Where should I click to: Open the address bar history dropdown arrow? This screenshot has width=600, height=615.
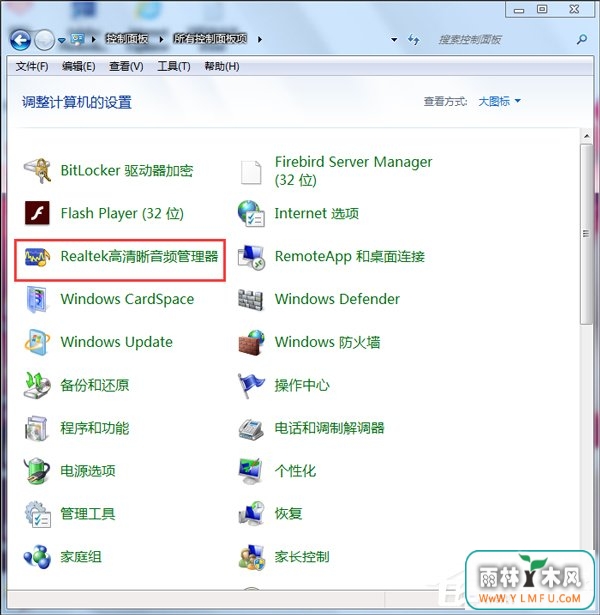pos(394,40)
